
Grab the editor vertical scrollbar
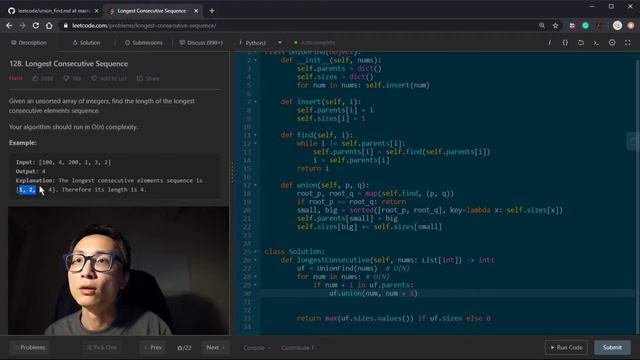click(637, 196)
